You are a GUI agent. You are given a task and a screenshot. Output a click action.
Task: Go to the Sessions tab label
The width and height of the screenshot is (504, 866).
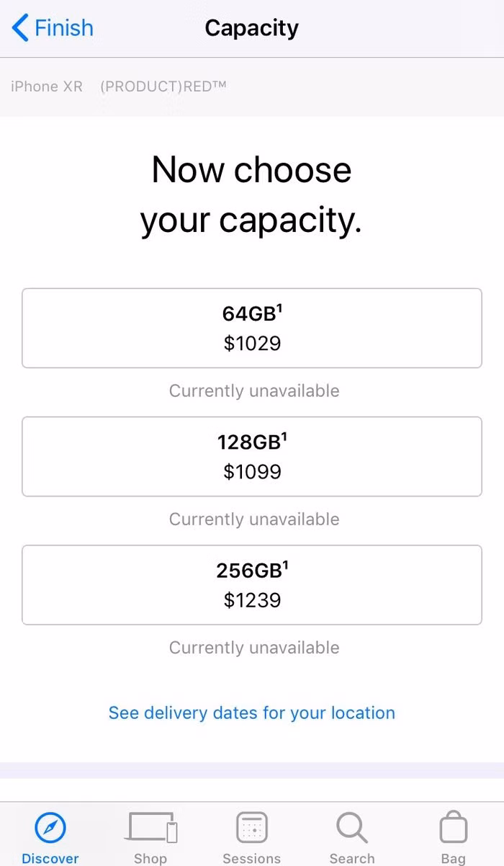(251, 858)
